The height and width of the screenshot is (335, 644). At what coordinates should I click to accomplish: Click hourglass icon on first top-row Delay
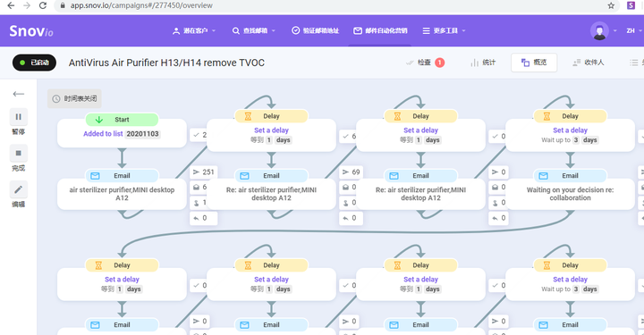248,116
